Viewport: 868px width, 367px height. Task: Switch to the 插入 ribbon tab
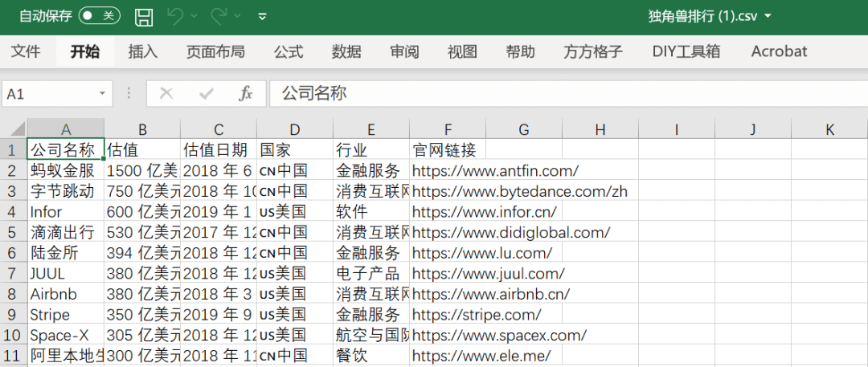click(x=143, y=51)
